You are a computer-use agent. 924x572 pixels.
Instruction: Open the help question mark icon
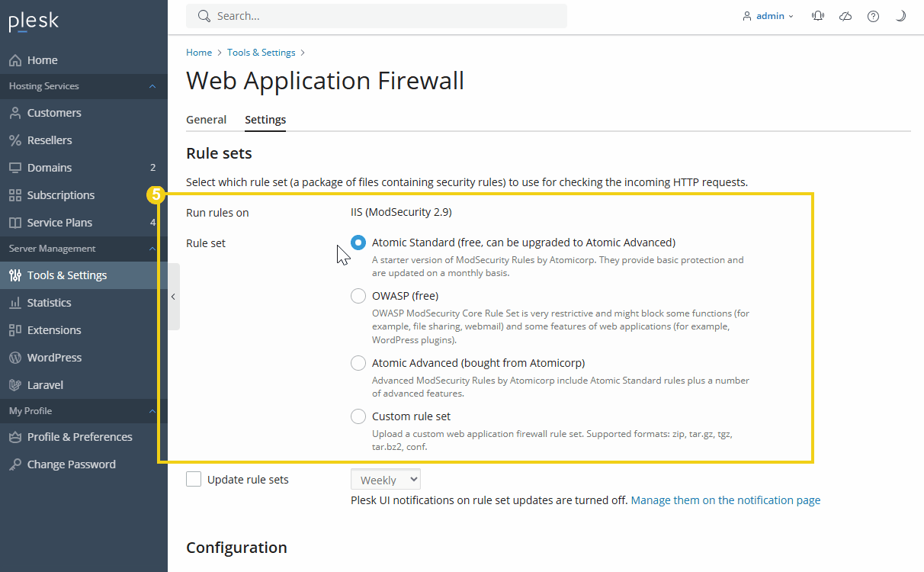click(x=873, y=16)
